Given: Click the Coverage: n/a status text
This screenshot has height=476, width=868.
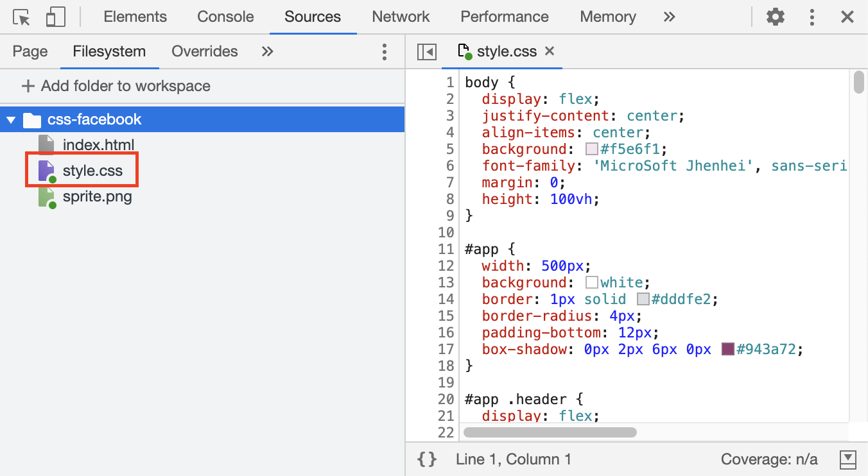Looking at the screenshot, I should [770, 459].
